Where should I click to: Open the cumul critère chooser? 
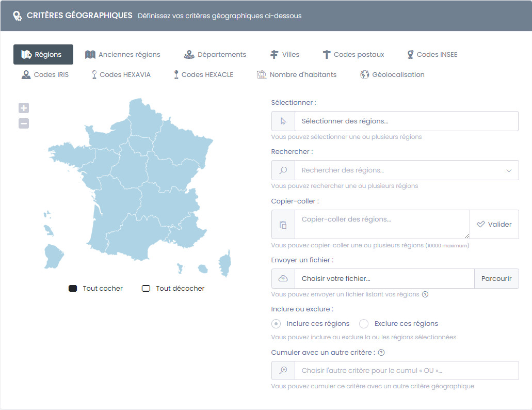tap(406, 370)
